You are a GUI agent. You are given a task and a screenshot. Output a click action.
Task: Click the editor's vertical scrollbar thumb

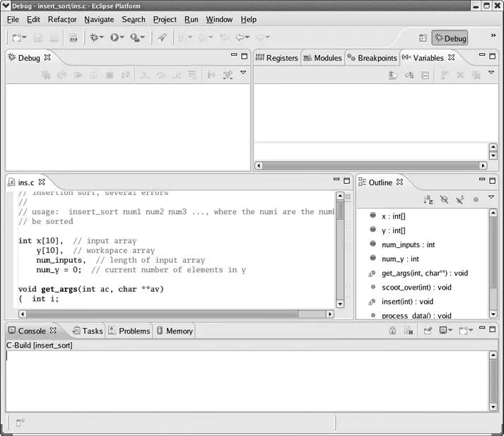click(340, 211)
